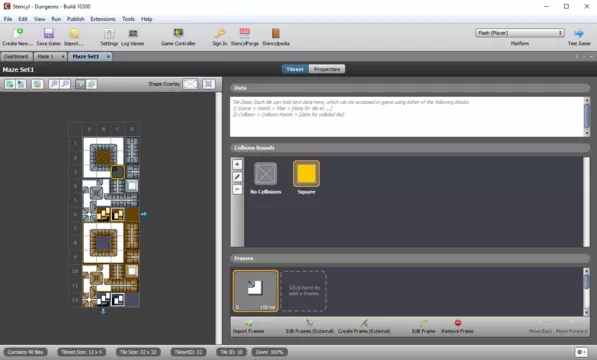Remove collision shape with minus button
The height and width of the screenshot is (360, 597).
tap(237, 190)
